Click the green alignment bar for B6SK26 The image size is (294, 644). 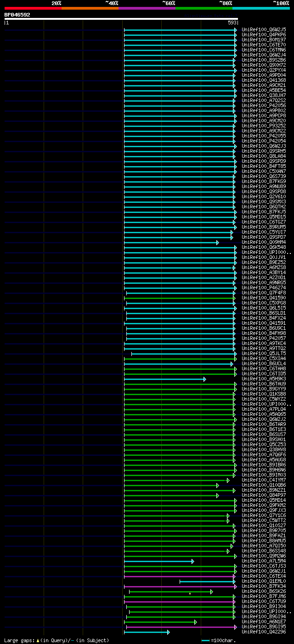point(171,591)
